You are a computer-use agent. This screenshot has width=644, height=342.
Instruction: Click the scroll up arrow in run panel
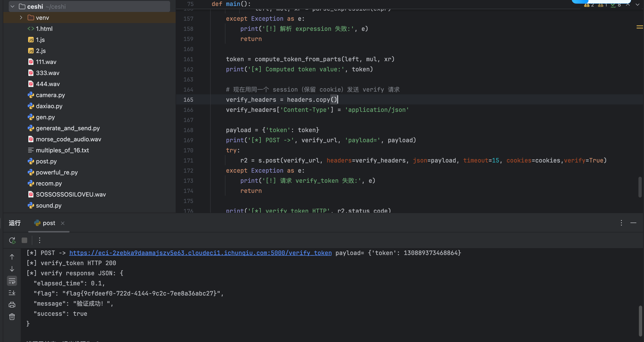[12, 257]
